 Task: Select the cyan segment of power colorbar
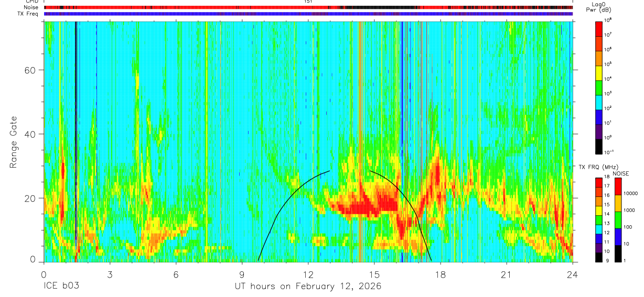point(599,101)
